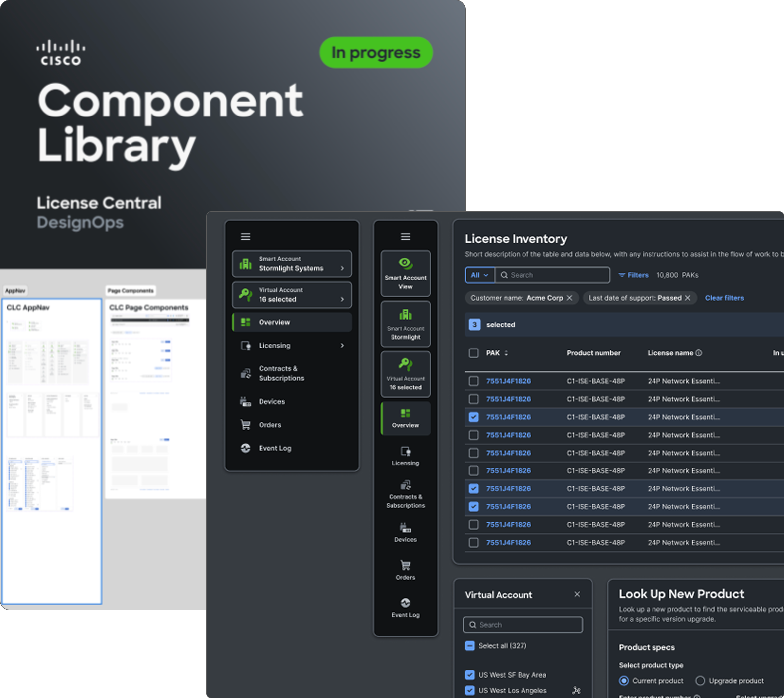Open Virtual Account 16 selected in collapsed rail

(x=405, y=374)
